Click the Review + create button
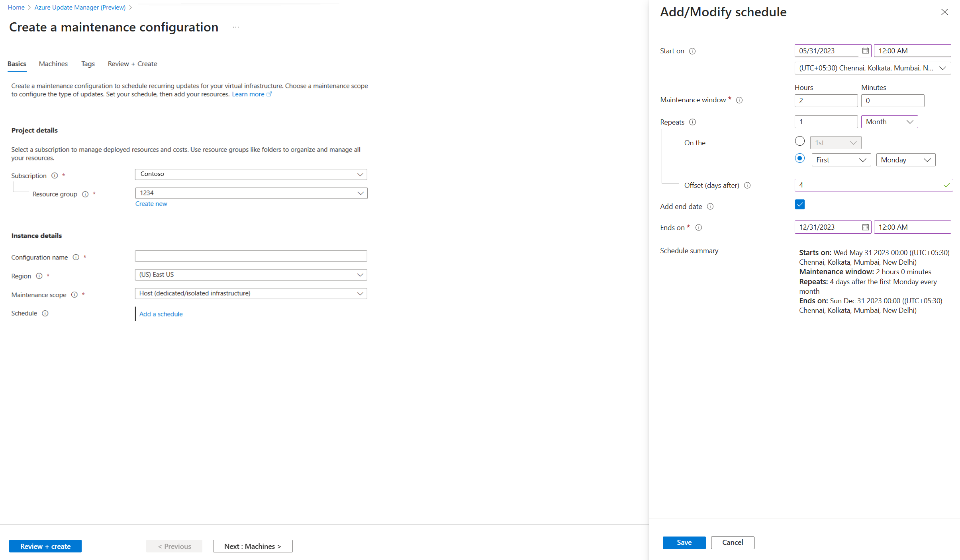 (45, 546)
